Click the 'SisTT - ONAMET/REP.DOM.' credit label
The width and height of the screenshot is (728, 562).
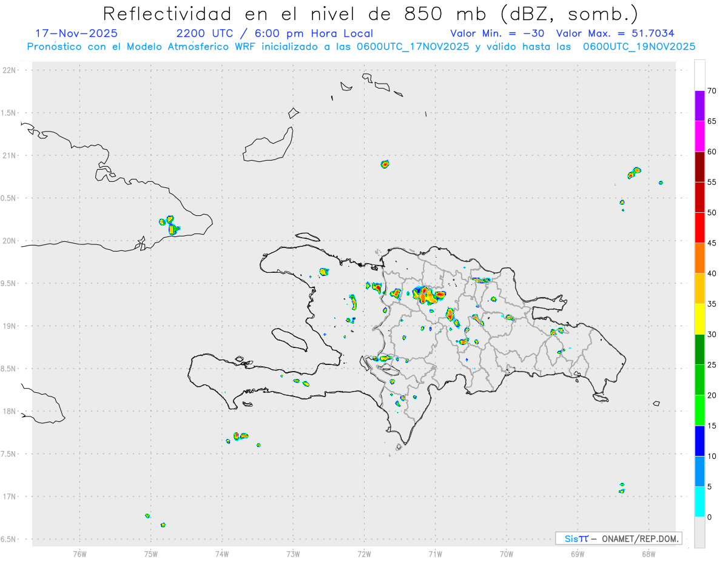click(x=619, y=538)
